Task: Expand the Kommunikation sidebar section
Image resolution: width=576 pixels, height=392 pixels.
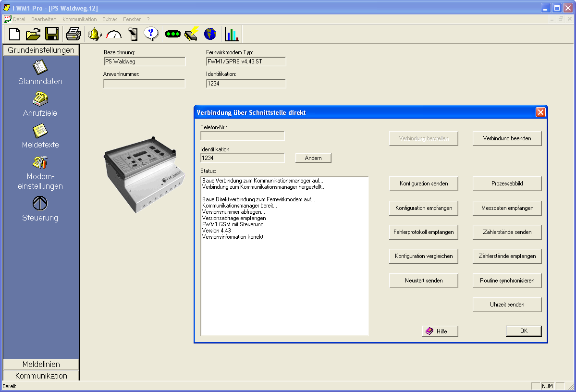Action: click(x=41, y=376)
